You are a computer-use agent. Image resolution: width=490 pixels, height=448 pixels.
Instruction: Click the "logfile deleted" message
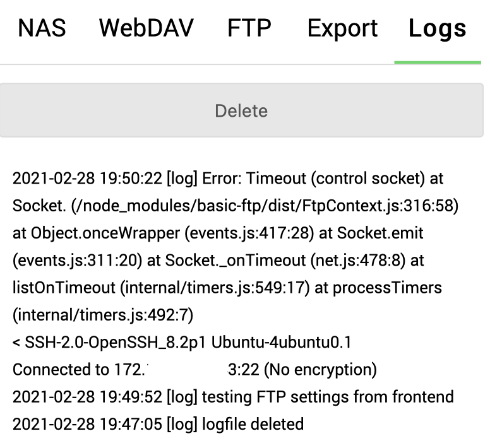point(253,424)
